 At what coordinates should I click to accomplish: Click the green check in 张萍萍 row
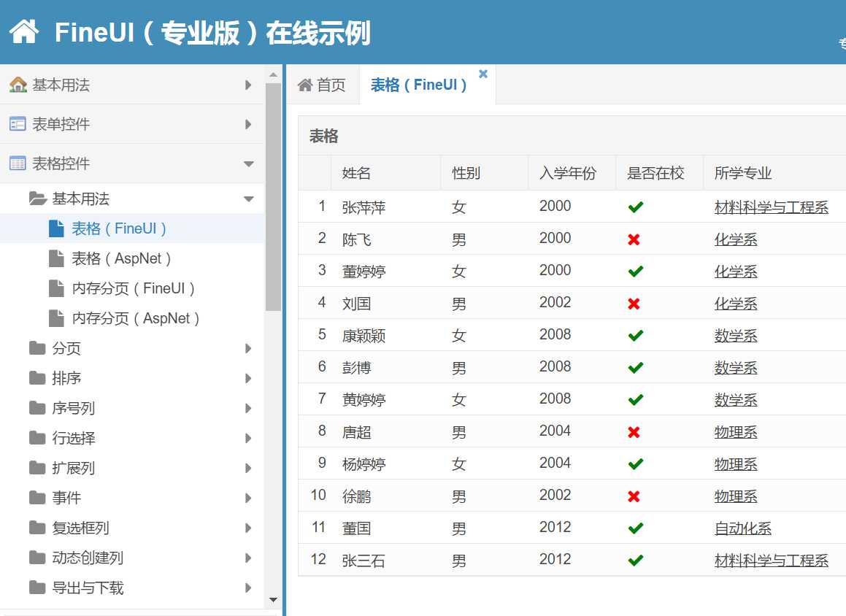click(636, 207)
